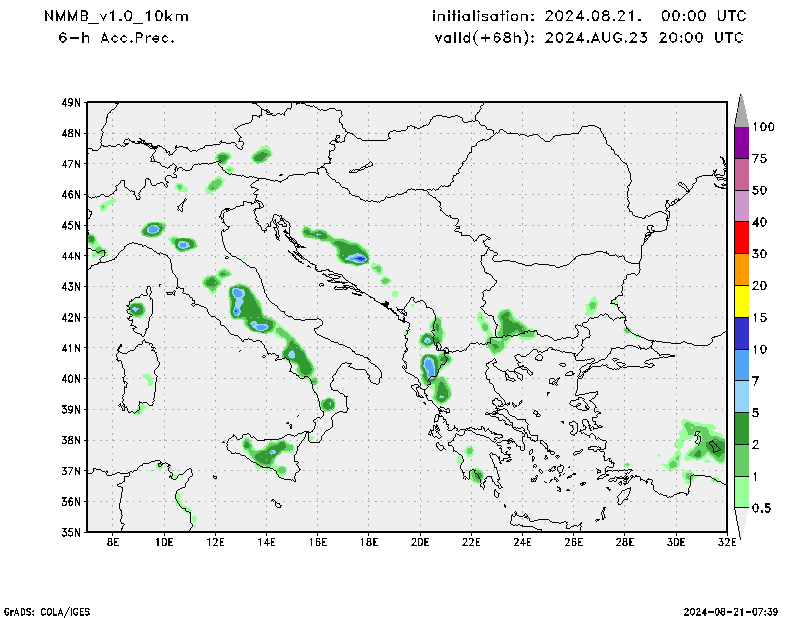Click the purple 75–100 legend color band
The height and width of the screenshot is (618, 800).
point(741,143)
